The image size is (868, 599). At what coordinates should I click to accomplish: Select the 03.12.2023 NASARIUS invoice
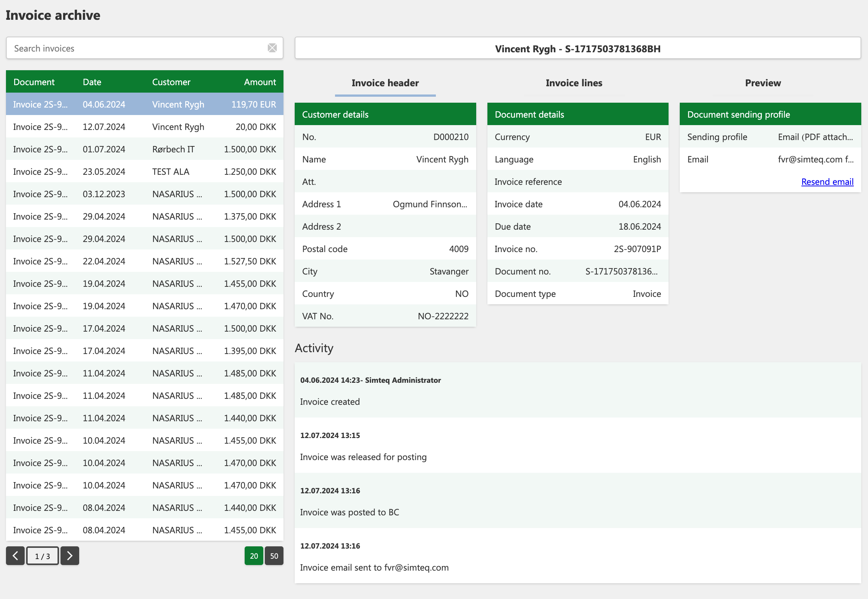[x=145, y=194]
